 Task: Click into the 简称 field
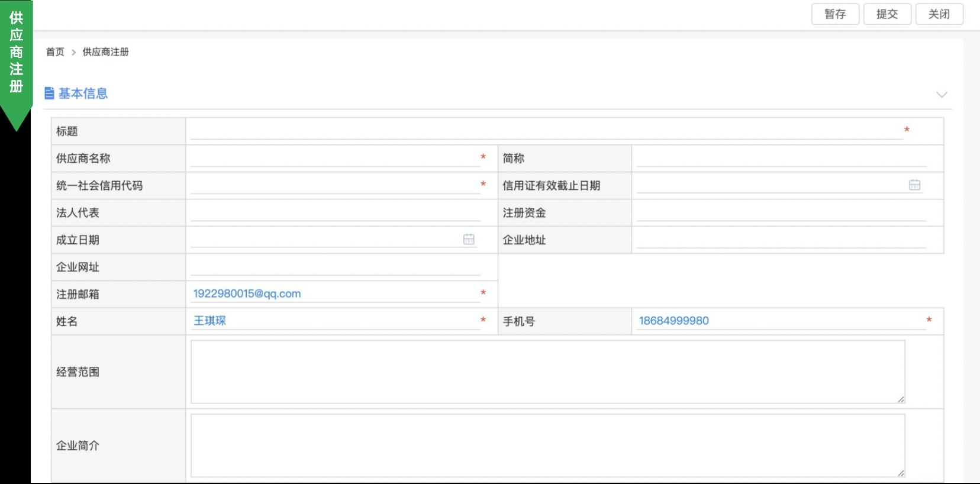coord(781,158)
